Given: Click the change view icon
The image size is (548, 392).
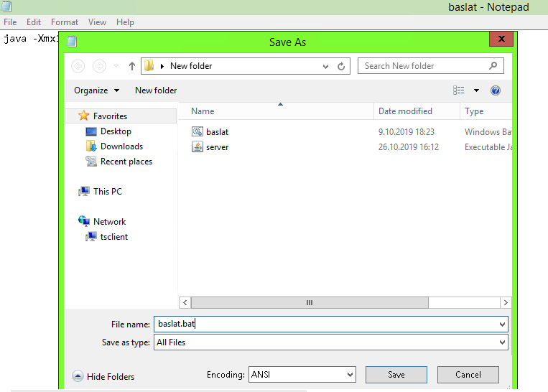Looking at the screenshot, I should (x=459, y=90).
